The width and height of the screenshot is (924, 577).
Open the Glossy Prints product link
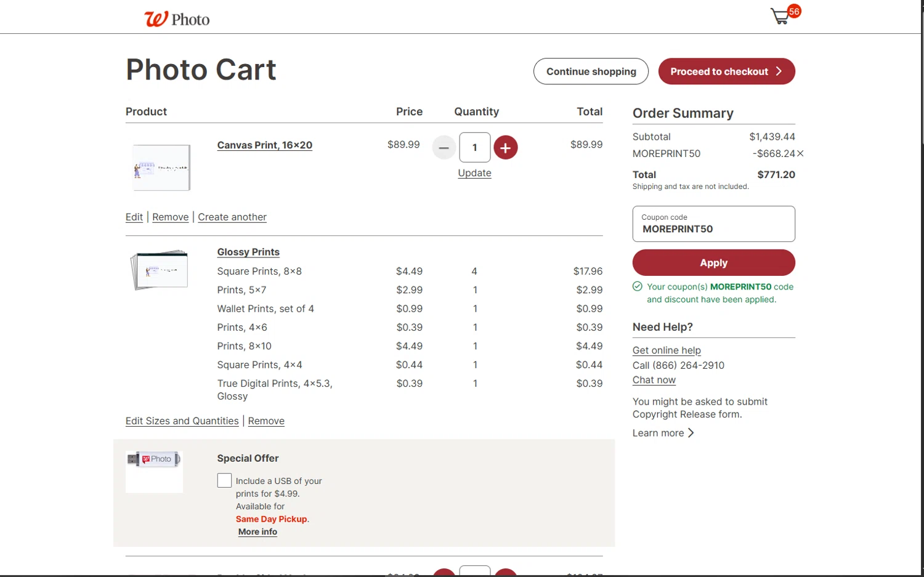[x=248, y=252]
